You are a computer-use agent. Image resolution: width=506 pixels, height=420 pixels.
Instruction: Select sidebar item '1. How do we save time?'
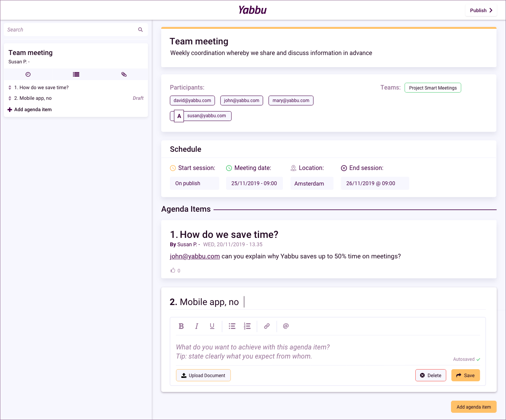click(x=41, y=88)
